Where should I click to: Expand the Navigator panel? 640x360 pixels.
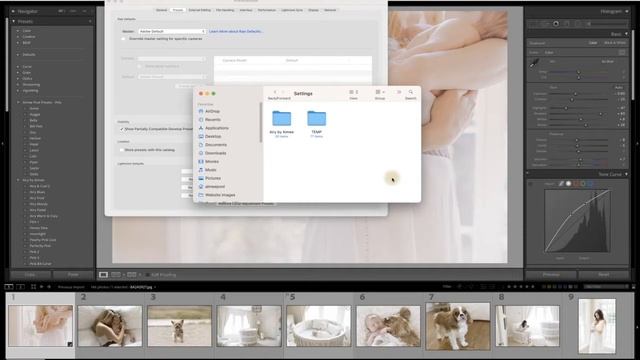click(x=13, y=11)
